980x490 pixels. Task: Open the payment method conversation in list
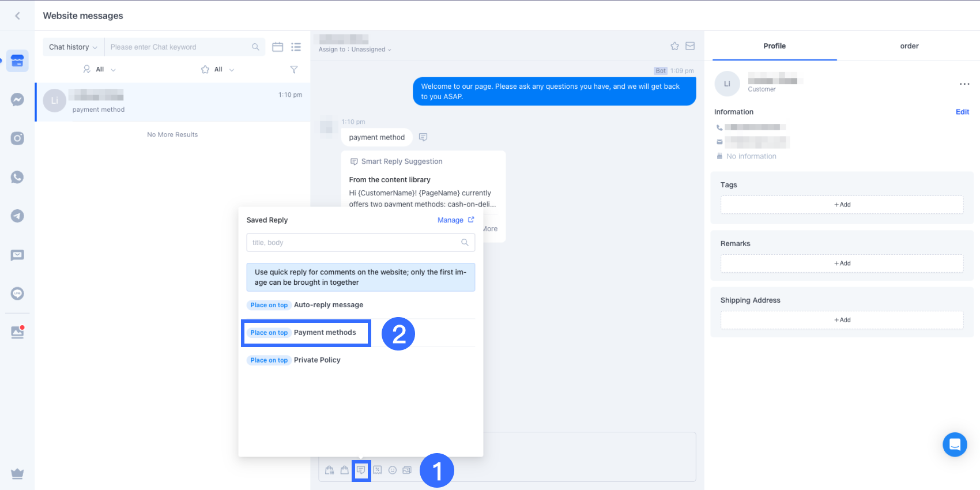(173, 102)
